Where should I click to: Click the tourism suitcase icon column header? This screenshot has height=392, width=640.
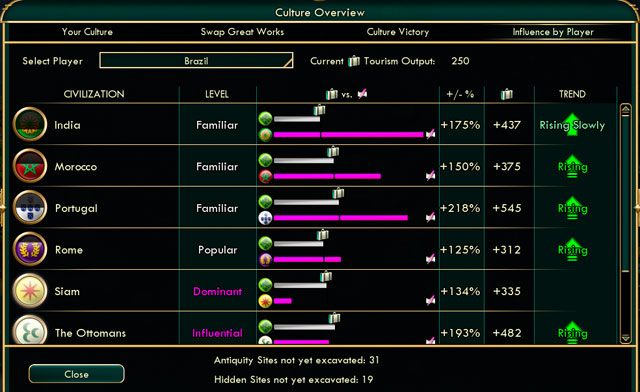(507, 94)
